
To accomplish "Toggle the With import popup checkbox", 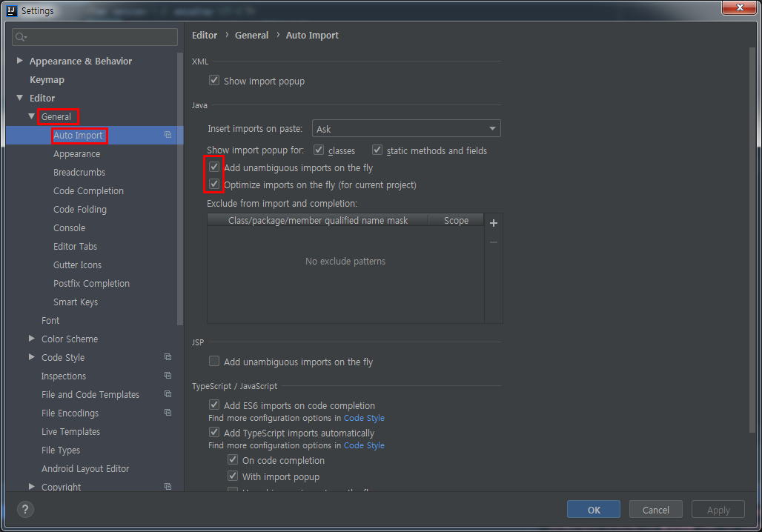I will [233, 476].
